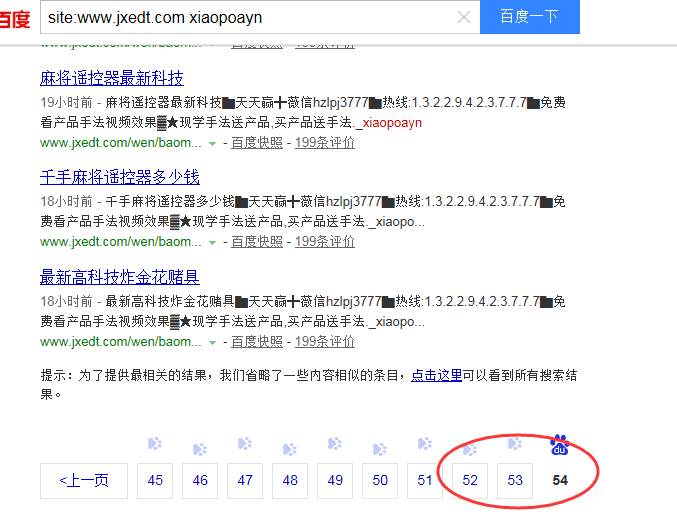Go to results page 53
Viewport: 677px width, 519px height.
[x=515, y=481]
